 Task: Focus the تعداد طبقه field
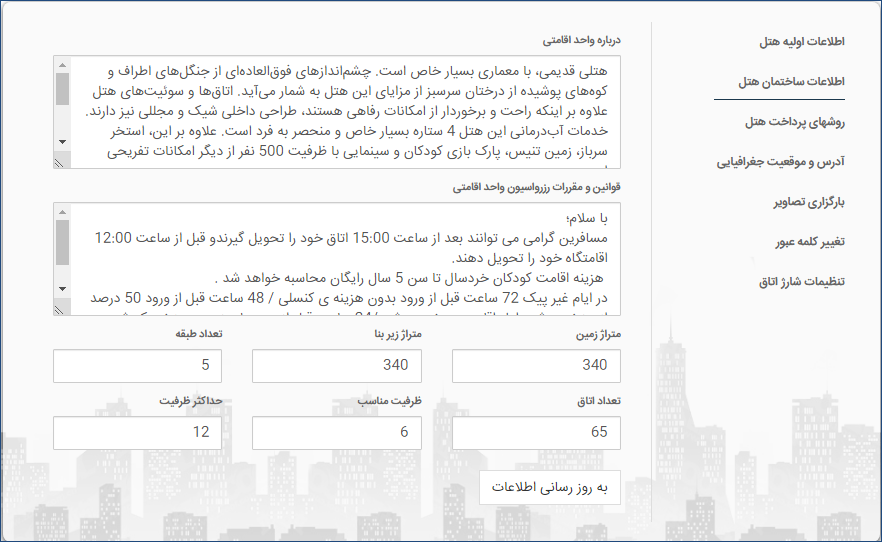pyautogui.click(x=137, y=366)
